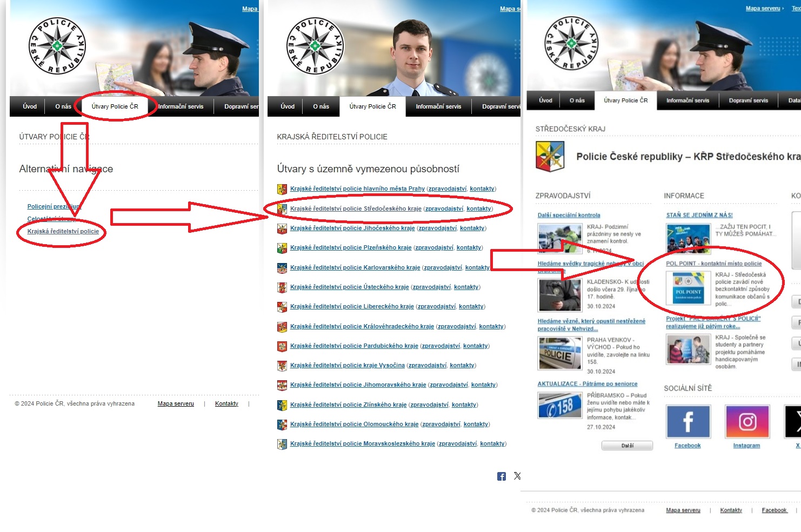Click the Instagram icon under Sociální sítě
Viewport: 801px width, 532px height.
click(x=747, y=421)
